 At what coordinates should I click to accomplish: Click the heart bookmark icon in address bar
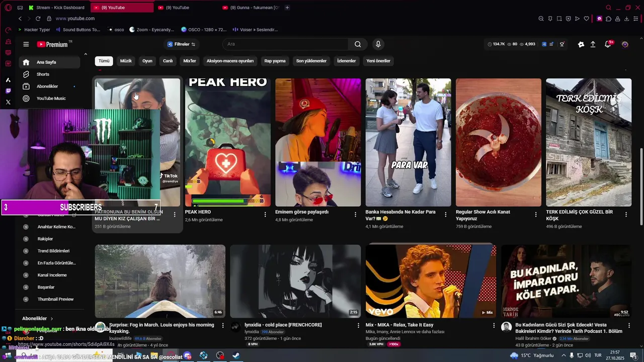(586, 19)
